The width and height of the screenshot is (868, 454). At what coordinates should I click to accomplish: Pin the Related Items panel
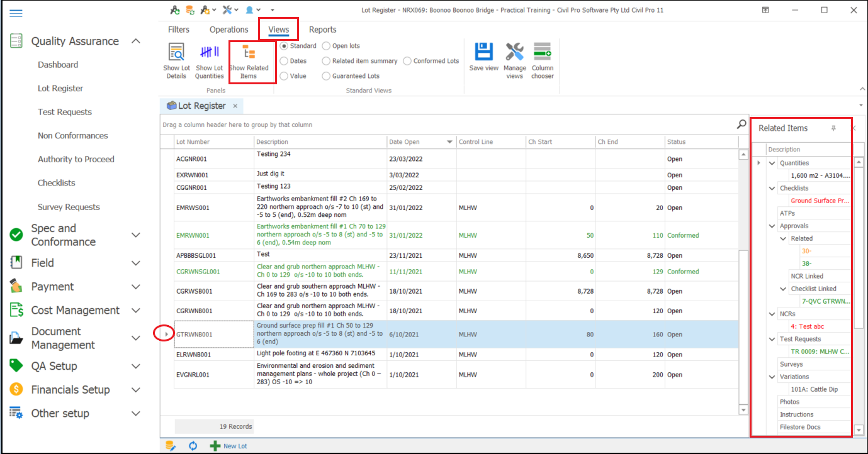833,128
